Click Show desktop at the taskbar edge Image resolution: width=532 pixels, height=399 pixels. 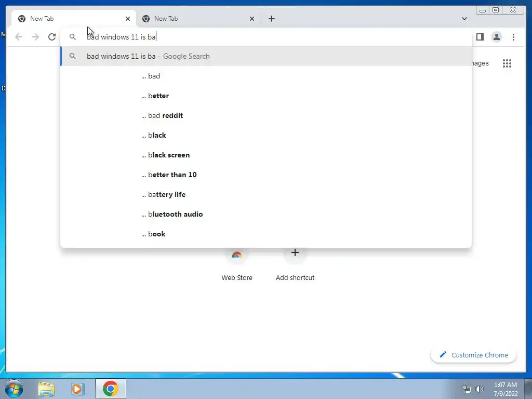(x=528, y=389)
